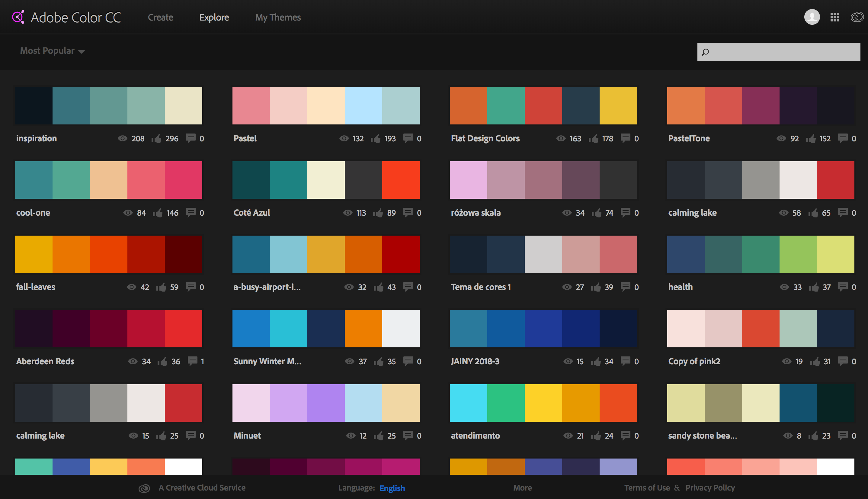868x499 pixels.
Task: Open the Privacy Policy link
Action: [710, 488]
